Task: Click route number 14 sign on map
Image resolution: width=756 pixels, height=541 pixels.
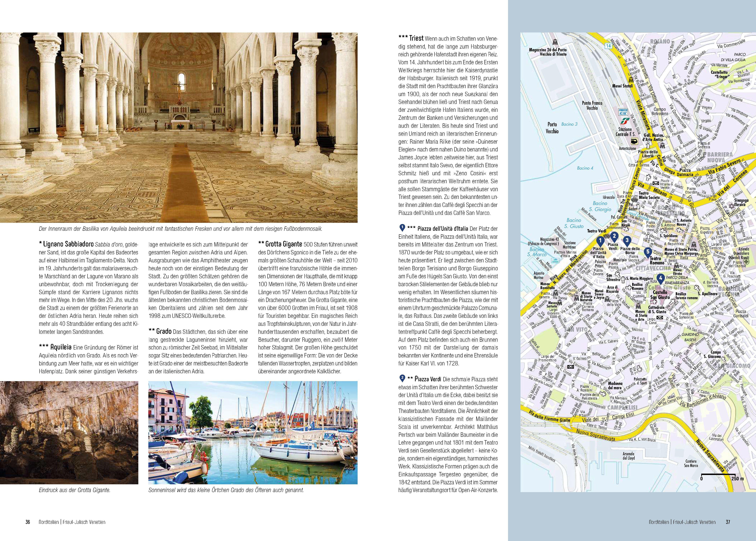Action: (609, 46)
